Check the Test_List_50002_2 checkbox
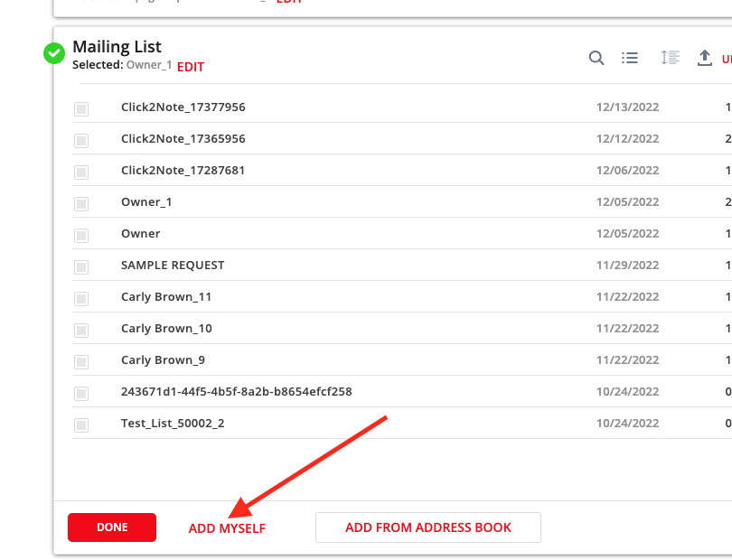This screenshot has width=732, height=560. tap(81, 425)
